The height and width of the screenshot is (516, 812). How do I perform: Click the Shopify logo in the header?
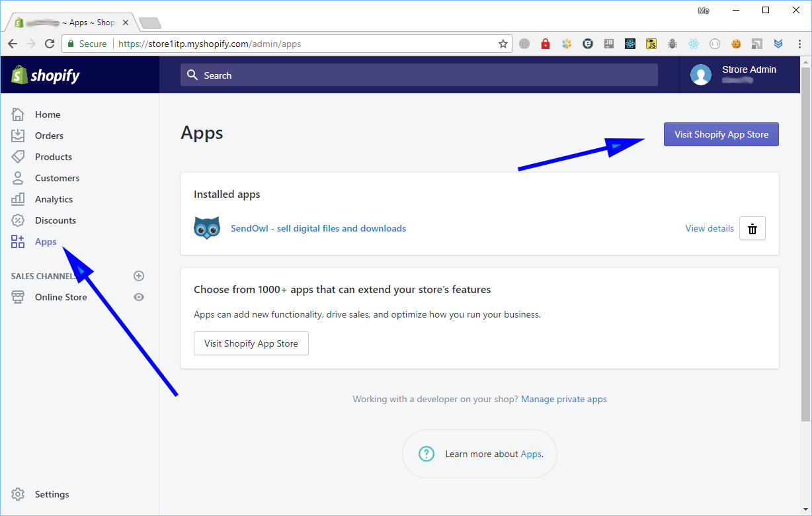pyautogui.click(x=46, y=75)
